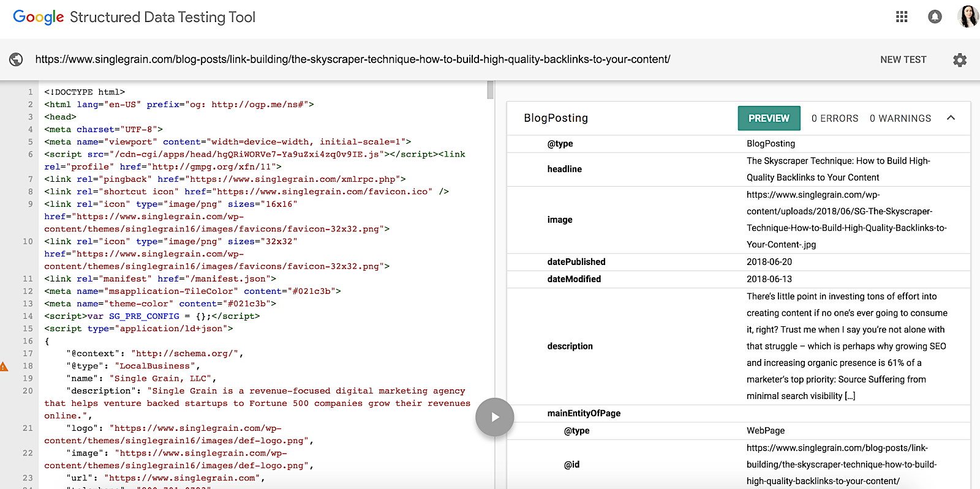The height and width of the screenshot is (489, 980).
Task: Click the "Single Grain, LLC" name line
Action: coord(141,379)
